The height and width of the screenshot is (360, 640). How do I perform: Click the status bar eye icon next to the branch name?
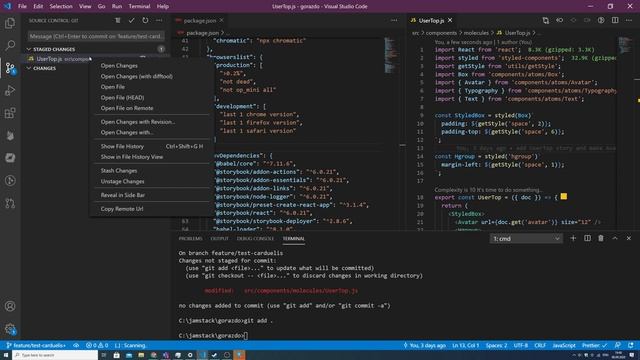click(x=76, y=345)
